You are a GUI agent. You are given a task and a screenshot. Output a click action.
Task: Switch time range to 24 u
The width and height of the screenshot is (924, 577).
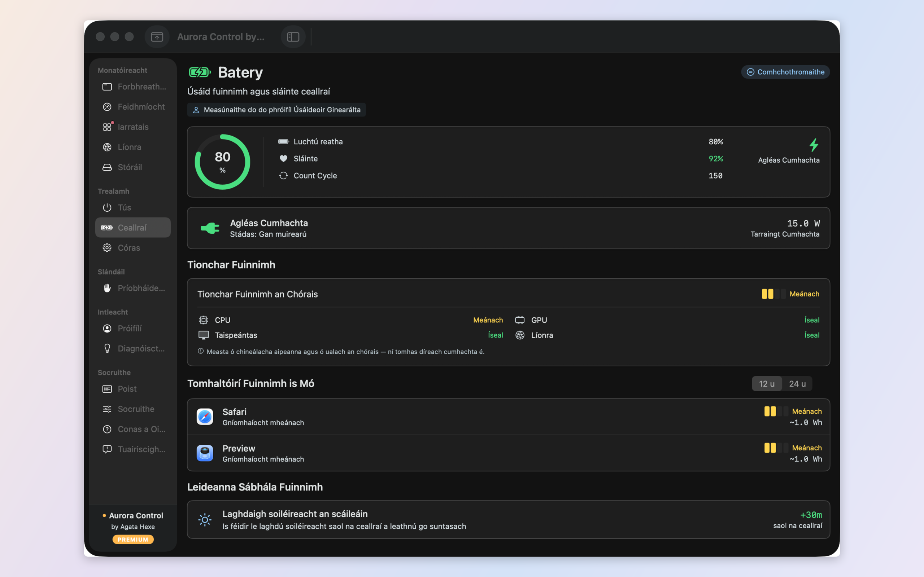(x=797, y=383)
